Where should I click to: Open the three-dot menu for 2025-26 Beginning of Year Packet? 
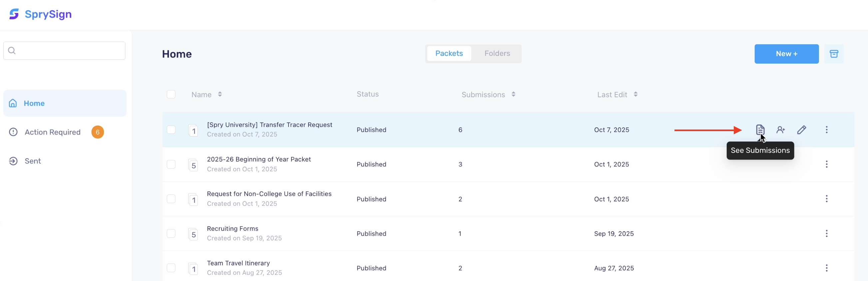(826, 164)
